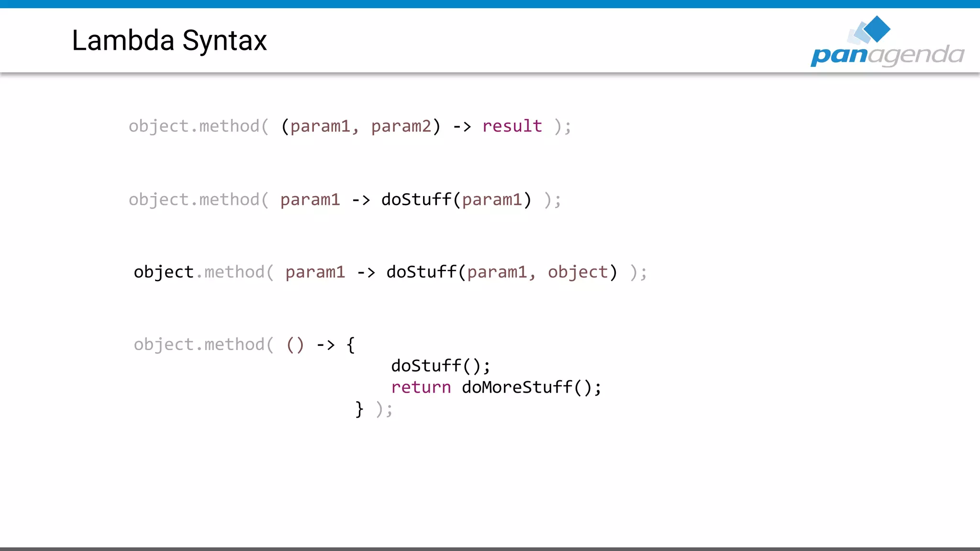The height and width of the screenshot is (551, 980).
Task: Click the purple 'result' keyword
Action: [512, 126]
